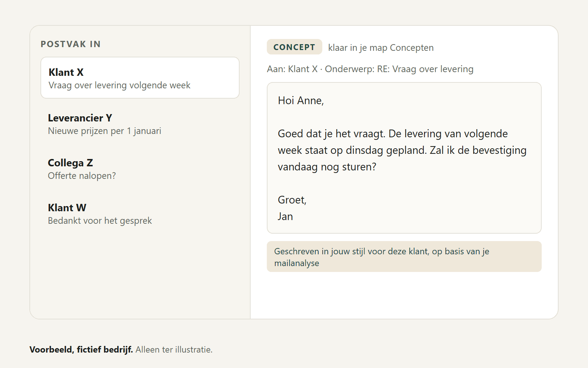Click the signature name 'Jan'
The width and height of the screenshot is (588, 368).
(285, 216)
